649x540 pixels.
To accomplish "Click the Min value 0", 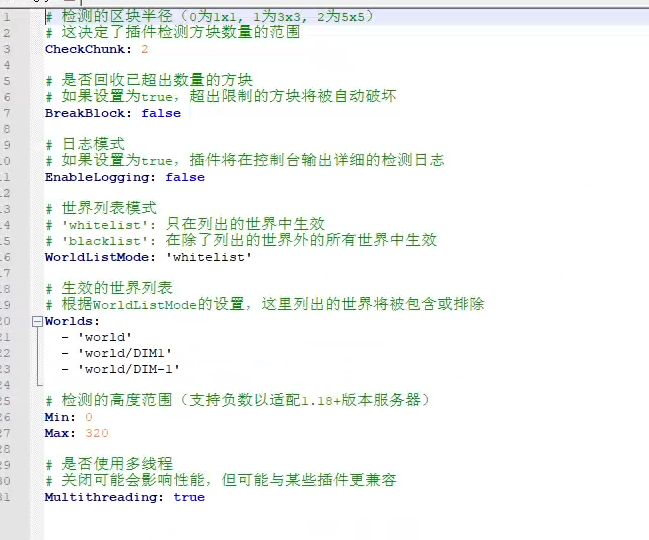I will [89, 417].
